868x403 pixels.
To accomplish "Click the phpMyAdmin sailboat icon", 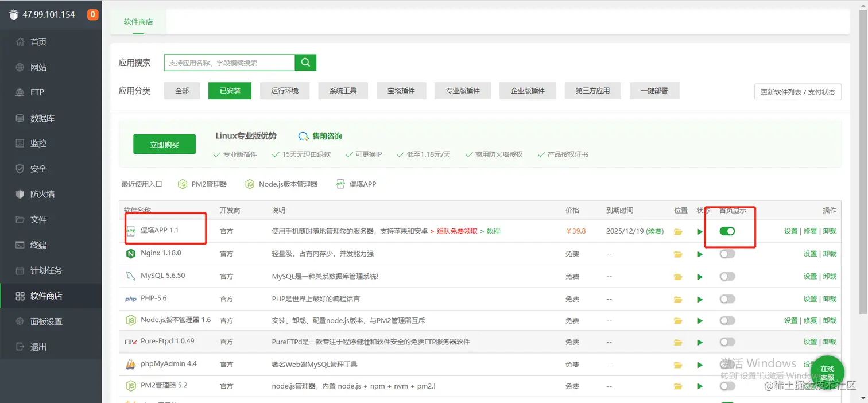I will tap(130, 364).
